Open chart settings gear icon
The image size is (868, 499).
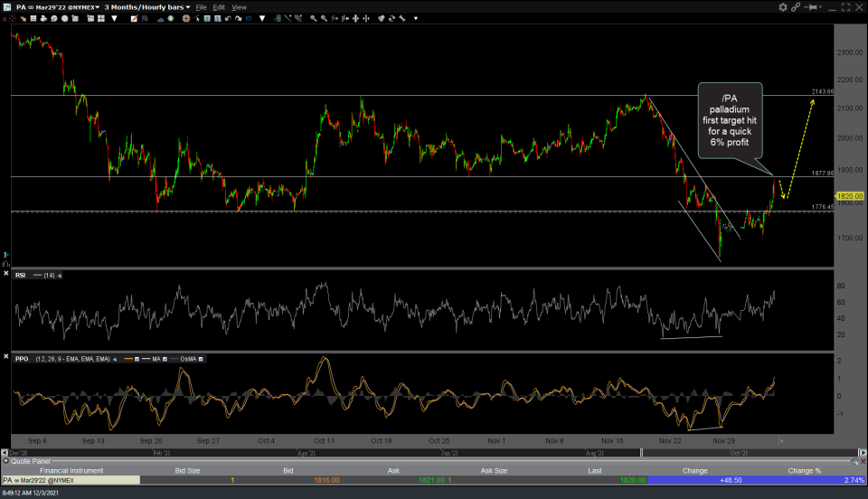pos(783,6)
